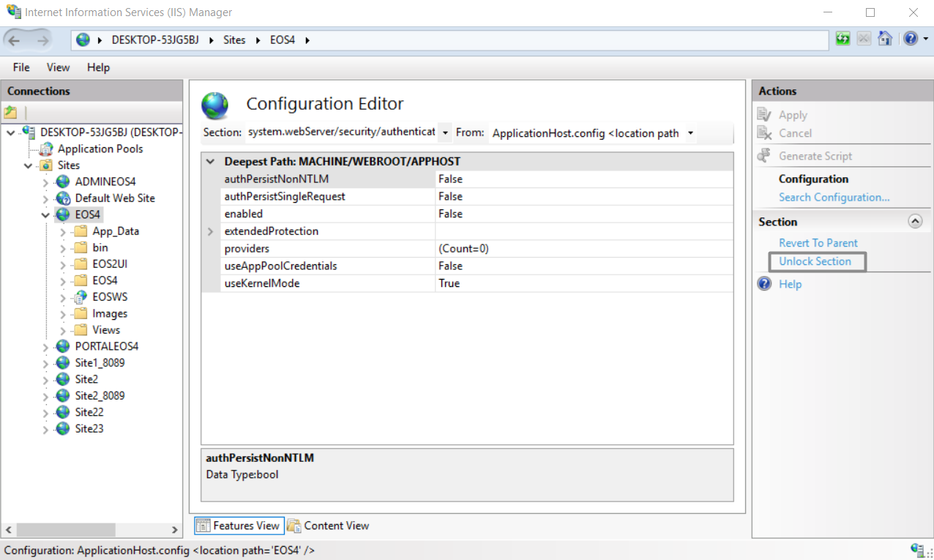Open the View menu
Image resolution: width=934 pixels, height=560 pixels.
pyautogui.click(x=59, y=67)
